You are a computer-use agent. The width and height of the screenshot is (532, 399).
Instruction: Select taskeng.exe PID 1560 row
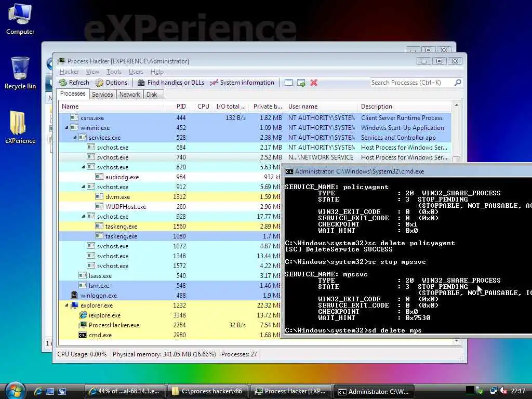click(x=169, y=226)
